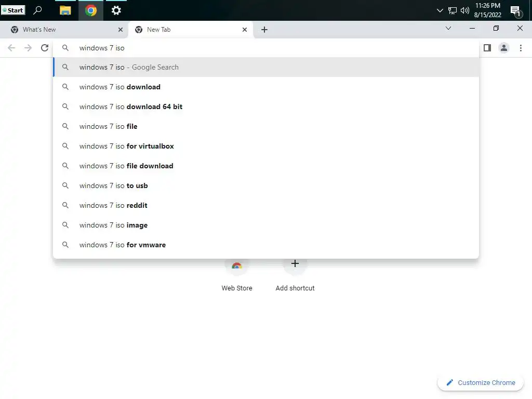Toggle Chrome side panel
The height and width of the screenshot is (399, 532).
(x=487, y=48)
